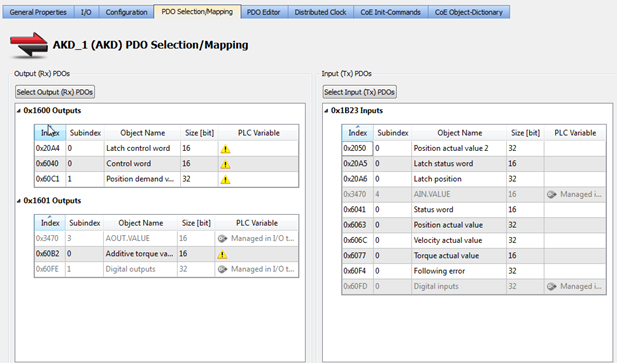Select the 0x2050 index cell
The width and height of the screenshot is (617, 363).
[x=357, y=148]
